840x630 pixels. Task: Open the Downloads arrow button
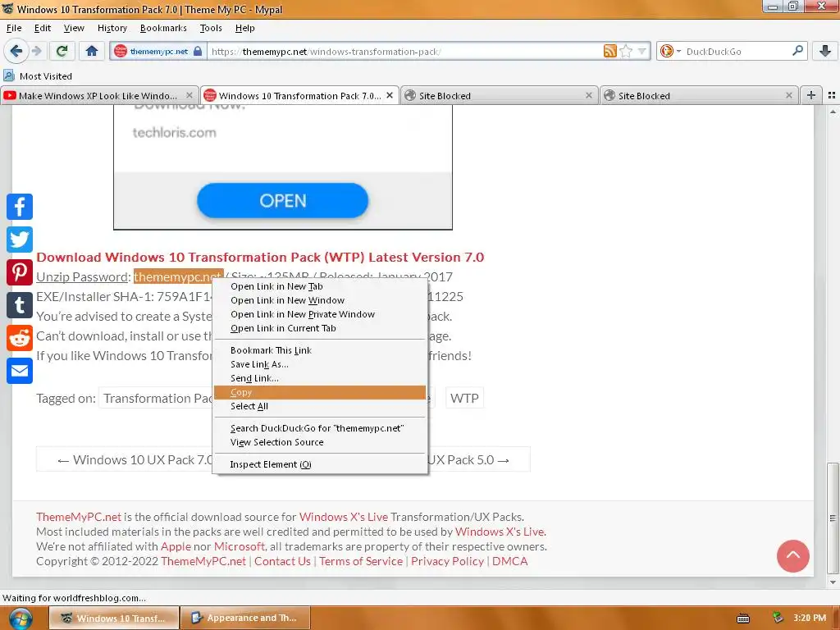point(825,51)
